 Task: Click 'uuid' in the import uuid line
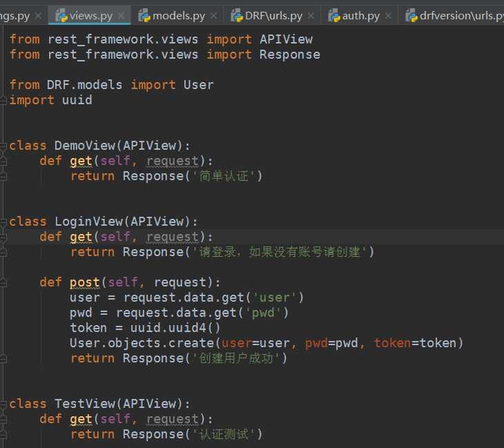[x=77, y=100]
